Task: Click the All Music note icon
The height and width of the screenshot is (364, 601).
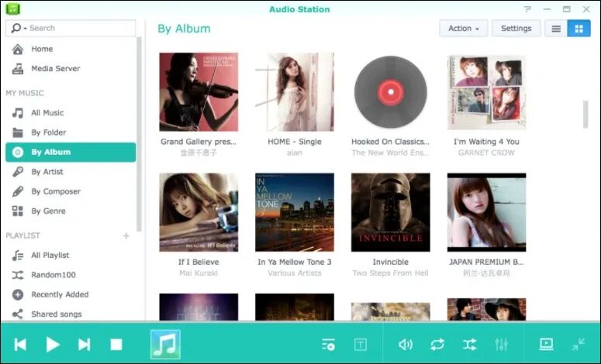Action: (x=18, y=112)
